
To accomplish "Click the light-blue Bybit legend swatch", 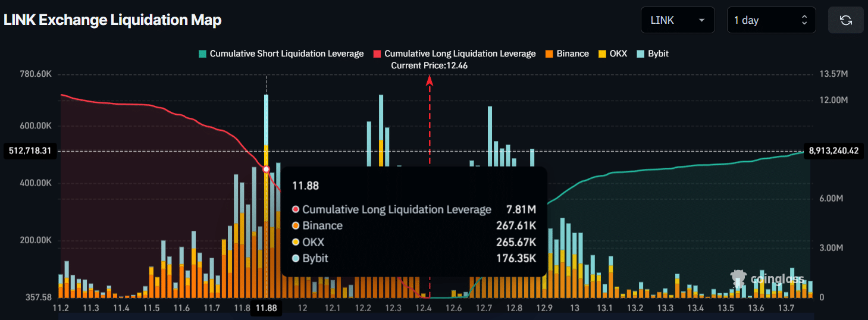I will click(x=641, y=54).
